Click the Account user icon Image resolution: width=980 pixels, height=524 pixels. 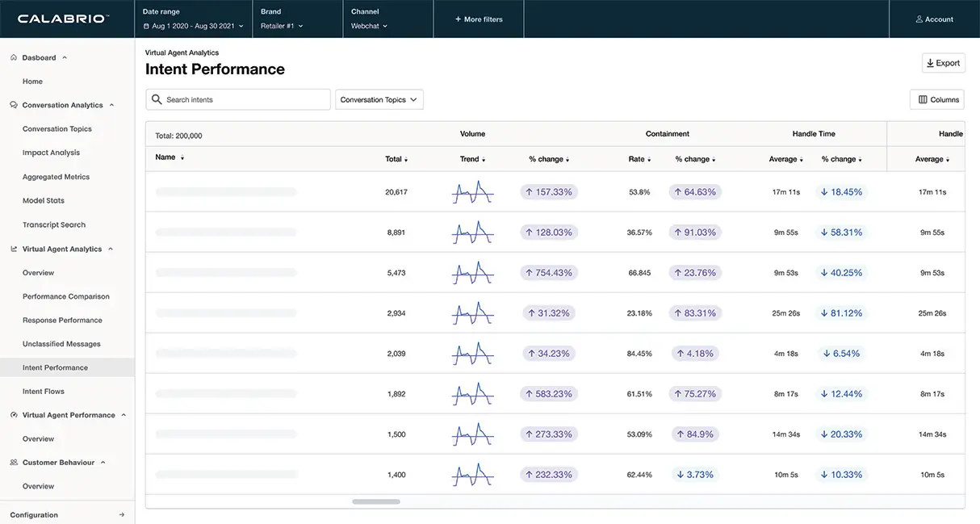click(x=919, y=19)
